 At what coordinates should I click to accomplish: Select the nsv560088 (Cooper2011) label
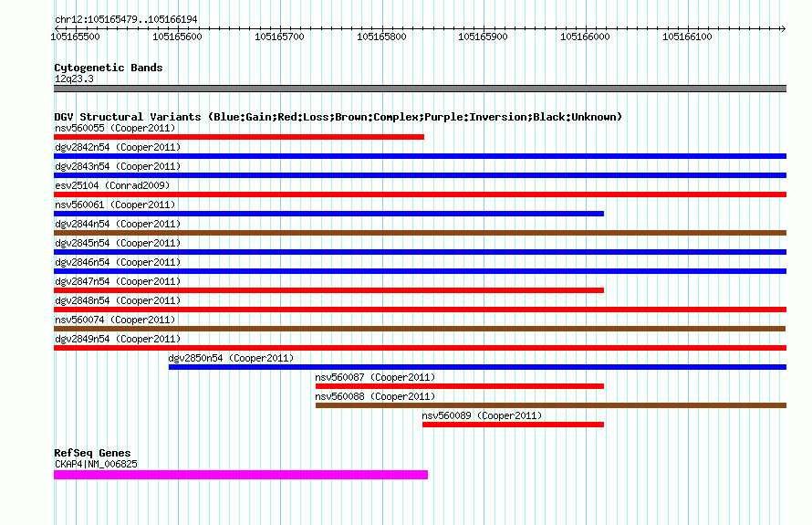click(375, 396)
